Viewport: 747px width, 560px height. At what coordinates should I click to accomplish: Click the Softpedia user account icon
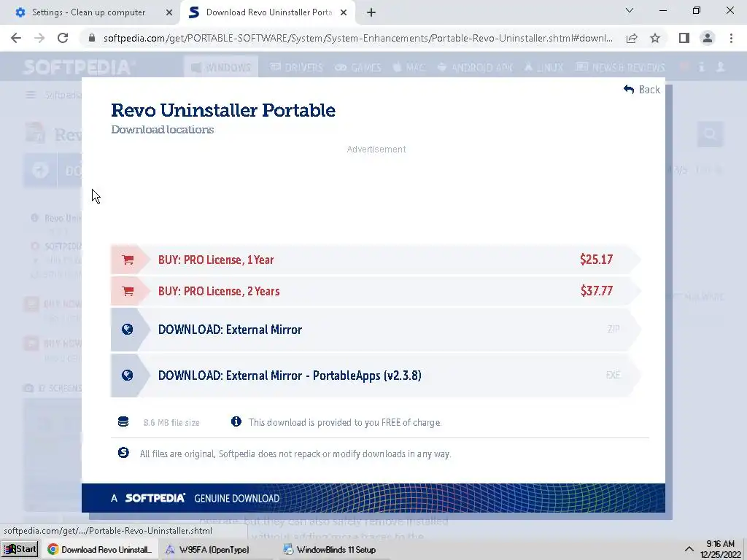click(x=720, y=67)
